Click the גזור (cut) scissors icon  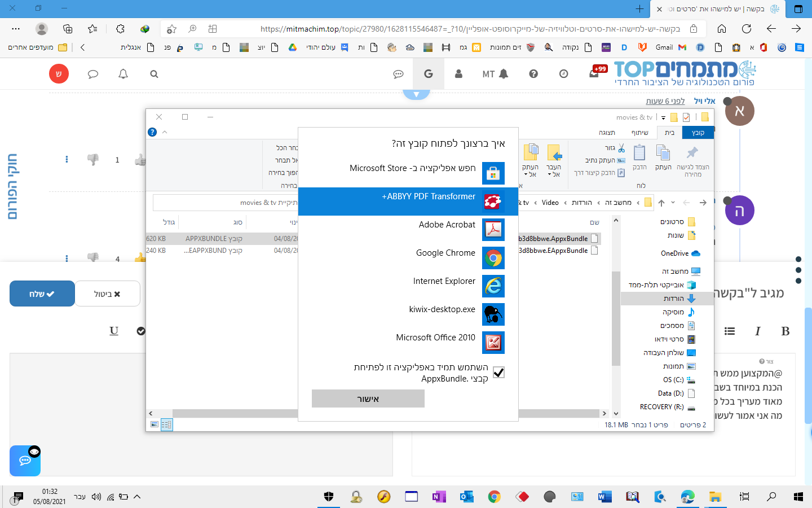pyautogui.click(x=621, y=148)
